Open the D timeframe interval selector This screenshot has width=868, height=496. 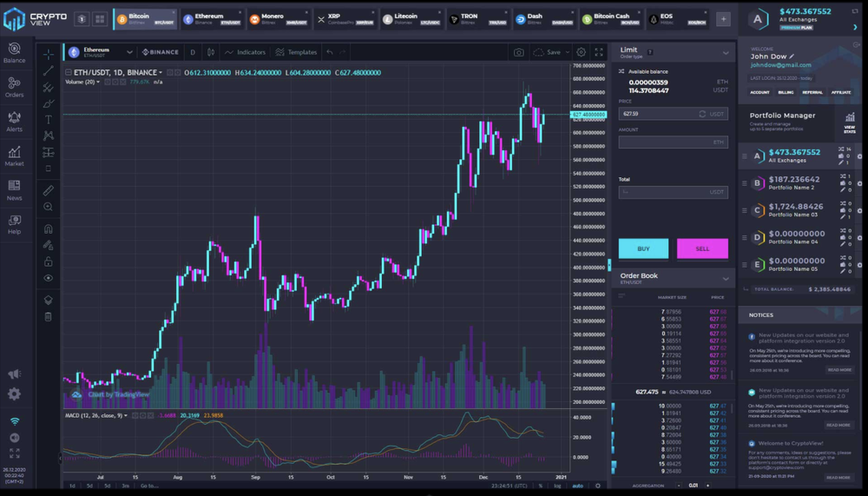coord(193,52)
